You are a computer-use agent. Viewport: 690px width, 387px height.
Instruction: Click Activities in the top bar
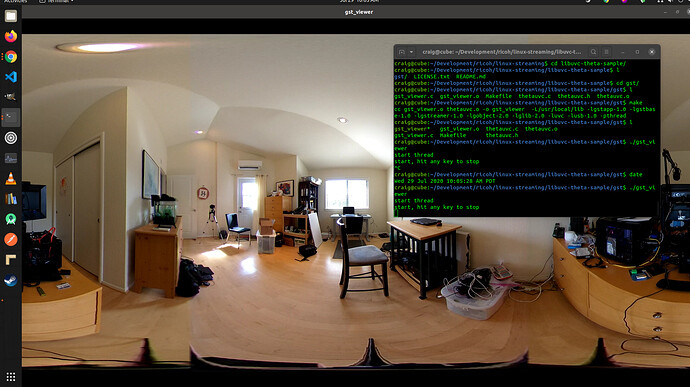(15, 1)
